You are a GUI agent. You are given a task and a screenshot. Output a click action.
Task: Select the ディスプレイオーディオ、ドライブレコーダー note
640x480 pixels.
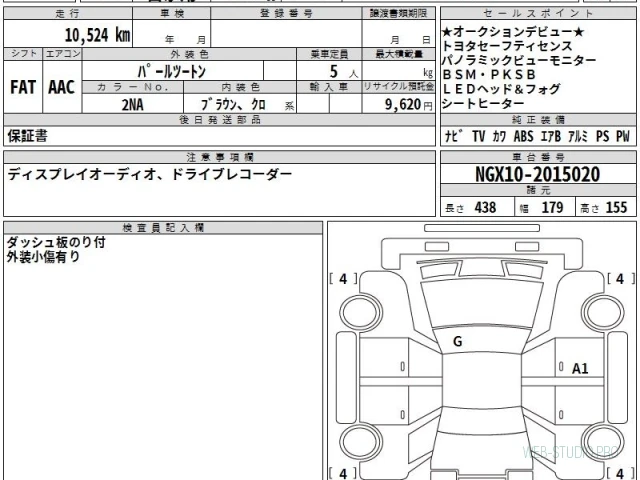(150, 174)
